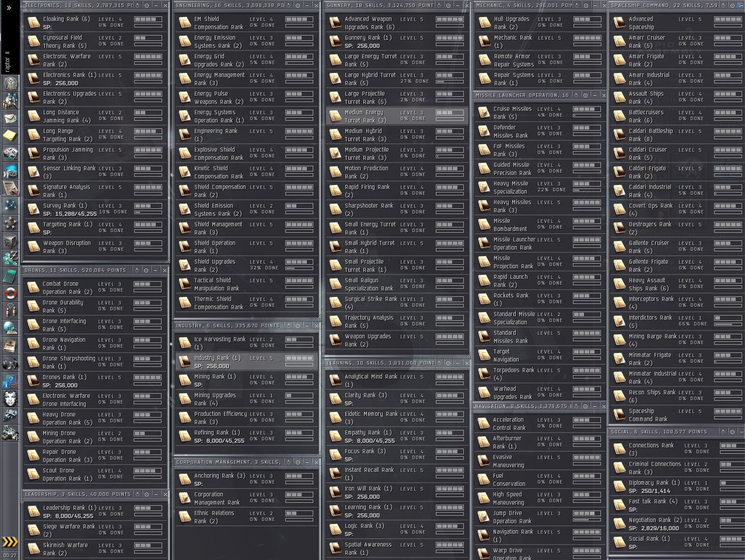Open the wallet coins icon

[10, 258]
